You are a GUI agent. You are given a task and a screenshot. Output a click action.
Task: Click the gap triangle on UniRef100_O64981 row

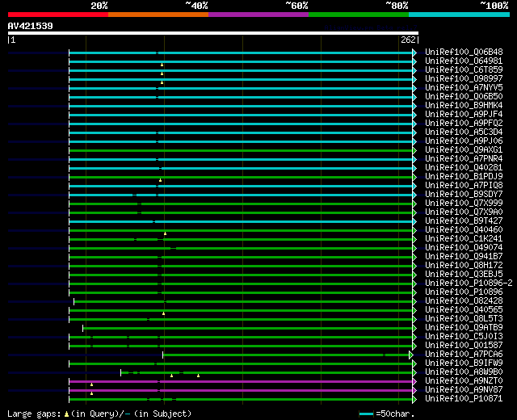pyautogui.click(x=162, y=64)
